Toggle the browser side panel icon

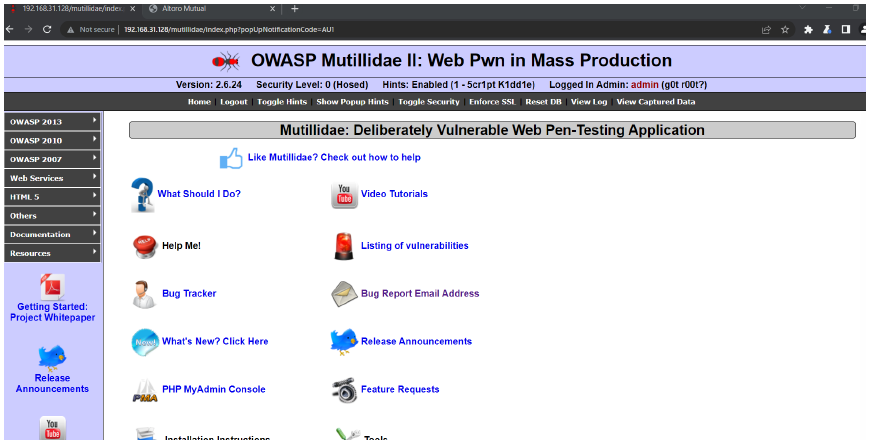coord(846,29)
